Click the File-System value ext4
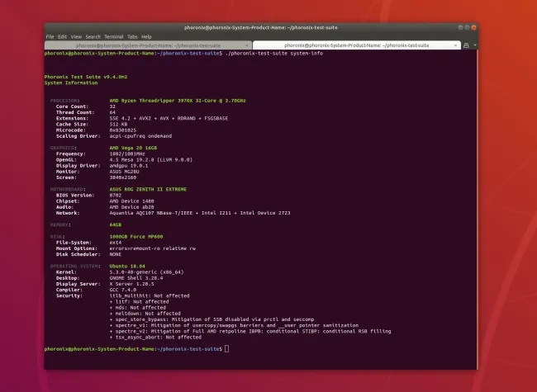Image resolution: width=537 pixels, height=392 pixels. [x=116, y=243]
